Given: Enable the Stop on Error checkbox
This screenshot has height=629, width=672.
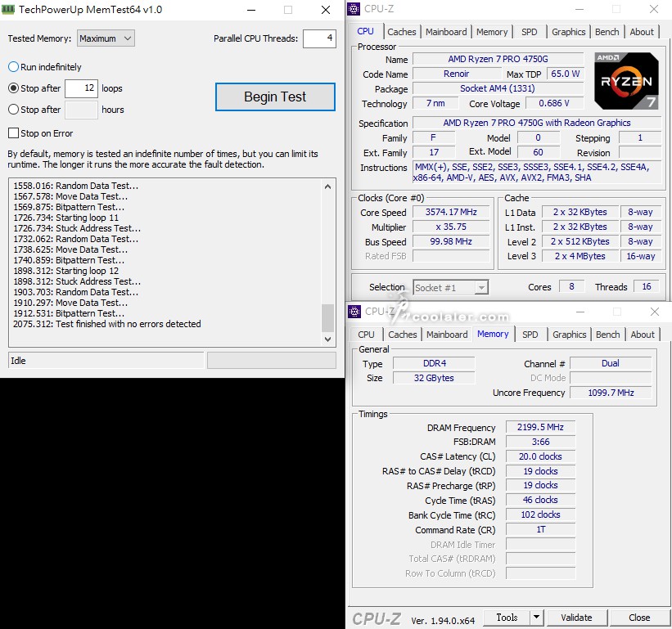Looking at the screenshot, I should [x=14, y=133].
